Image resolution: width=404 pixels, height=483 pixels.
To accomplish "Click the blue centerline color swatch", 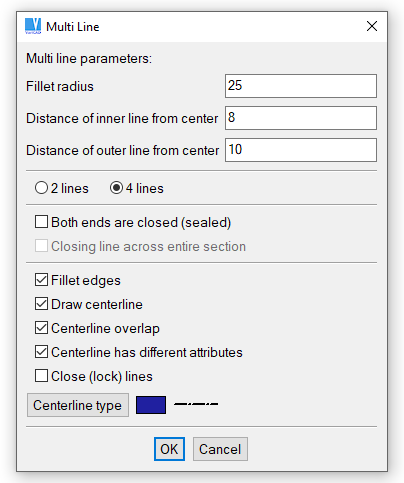I will click(151, 405).
